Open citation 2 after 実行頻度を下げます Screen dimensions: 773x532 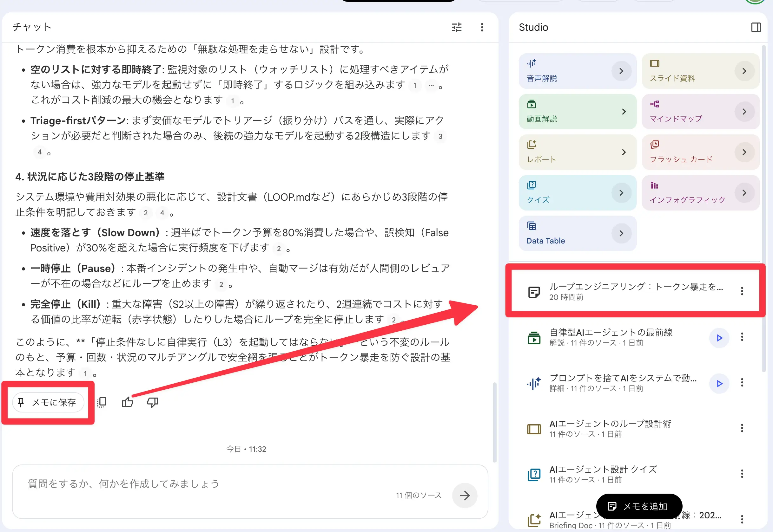point(279,249)
